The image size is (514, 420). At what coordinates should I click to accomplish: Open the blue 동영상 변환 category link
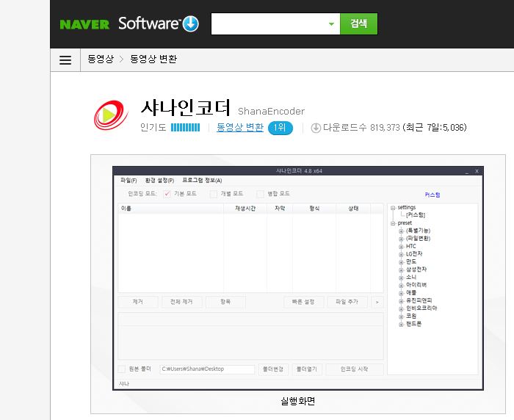[x=240, y=127]
